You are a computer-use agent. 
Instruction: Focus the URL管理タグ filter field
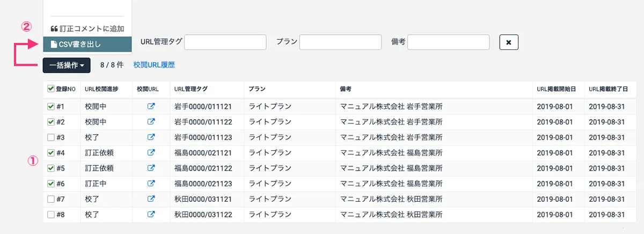tap(225, 42)
